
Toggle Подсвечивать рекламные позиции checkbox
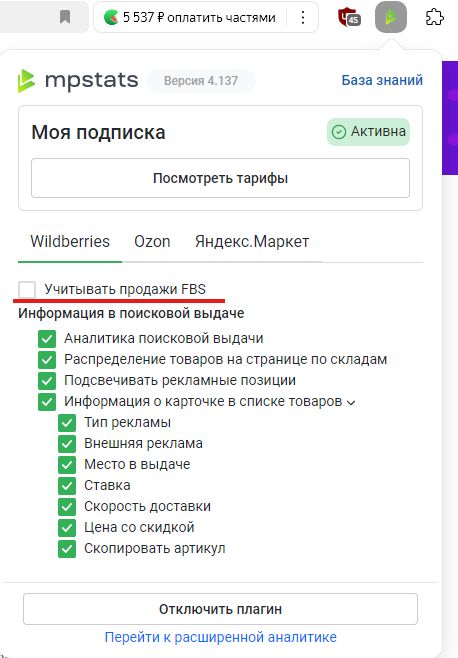click(x=47, y=381)
